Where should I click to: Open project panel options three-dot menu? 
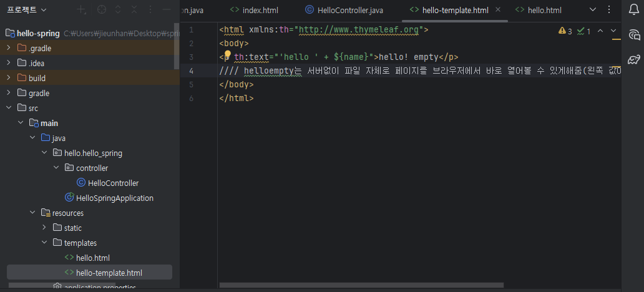(x=150, y=10)
